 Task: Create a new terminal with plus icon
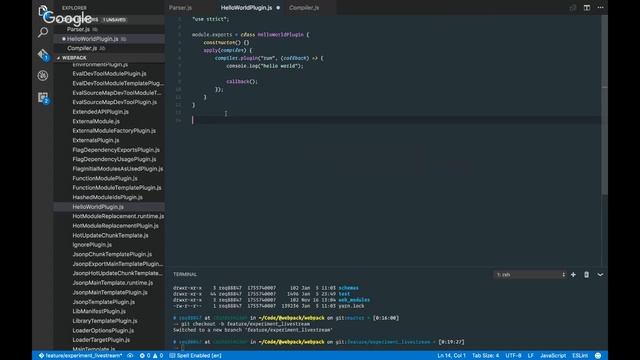click(x=573, y=275)
